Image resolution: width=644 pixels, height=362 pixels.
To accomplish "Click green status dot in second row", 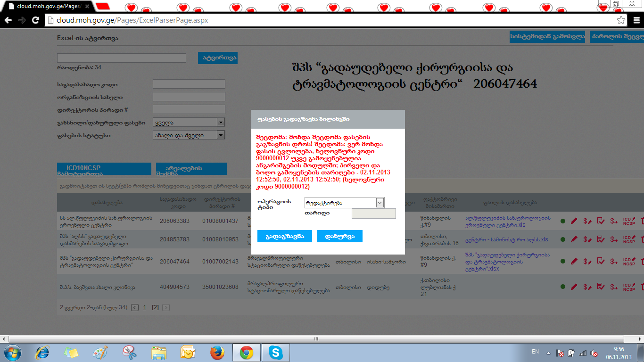I will [563, 239].
